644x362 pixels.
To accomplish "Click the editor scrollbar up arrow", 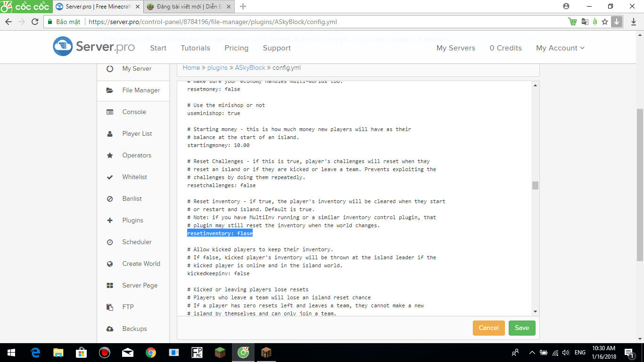I will click(x=535, y=85).
